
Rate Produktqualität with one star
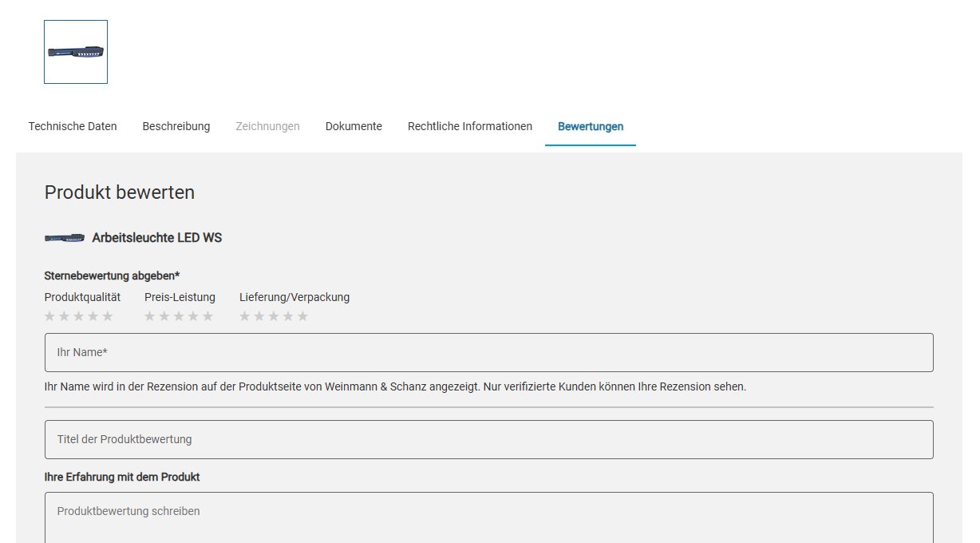[50, 316]
